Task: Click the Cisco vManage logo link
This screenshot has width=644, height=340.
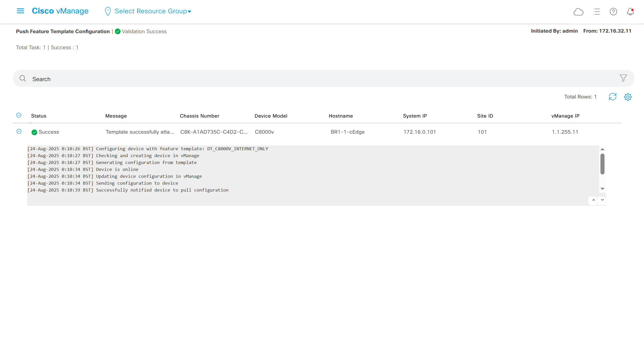Action: (60, 11)
